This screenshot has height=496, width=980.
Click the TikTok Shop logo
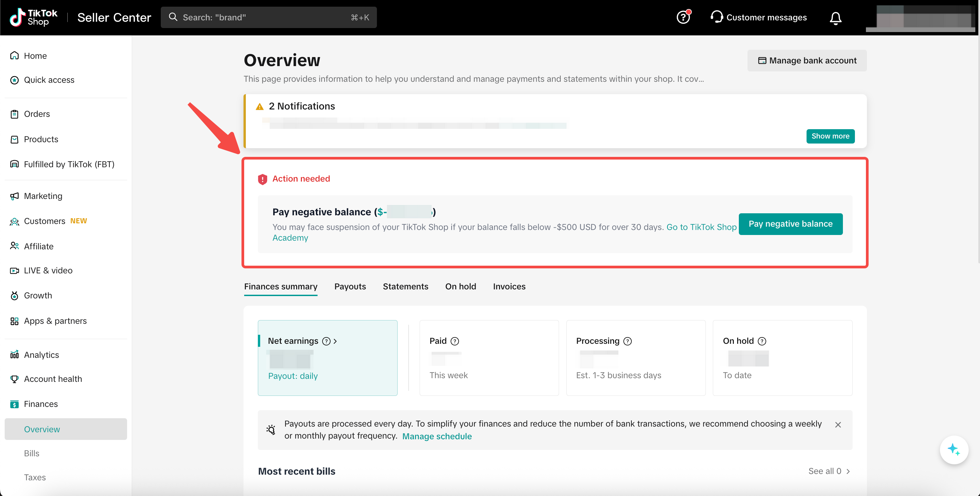pyautogui.click(x=33, y=17)
